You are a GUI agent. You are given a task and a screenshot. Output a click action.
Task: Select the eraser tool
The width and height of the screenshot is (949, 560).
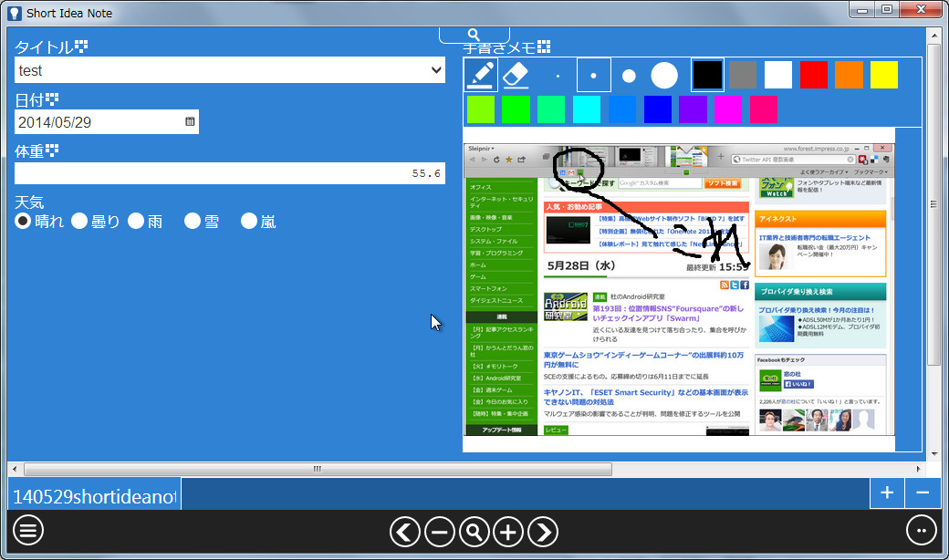[x=516, y=75]
